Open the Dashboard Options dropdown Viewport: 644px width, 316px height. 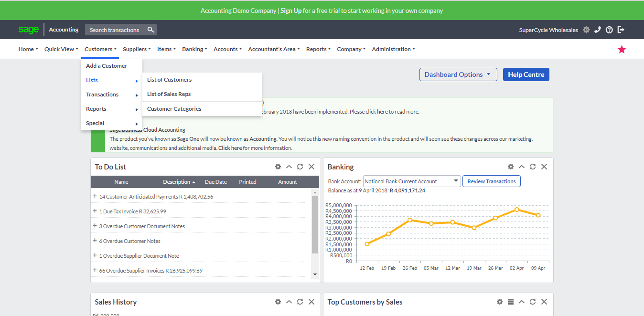point(458,74)
